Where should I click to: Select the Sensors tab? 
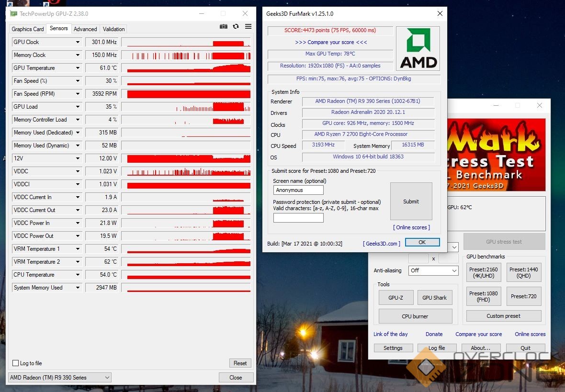59,28
